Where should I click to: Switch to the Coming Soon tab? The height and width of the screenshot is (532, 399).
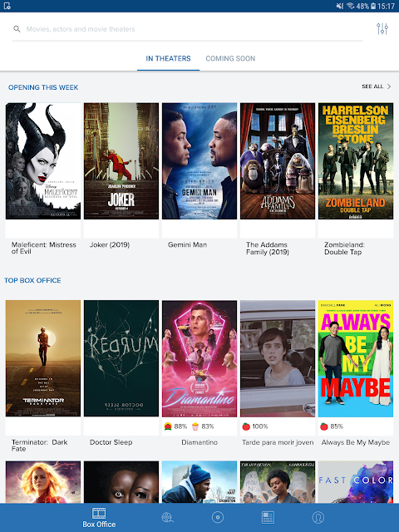(x=230, y=58)
